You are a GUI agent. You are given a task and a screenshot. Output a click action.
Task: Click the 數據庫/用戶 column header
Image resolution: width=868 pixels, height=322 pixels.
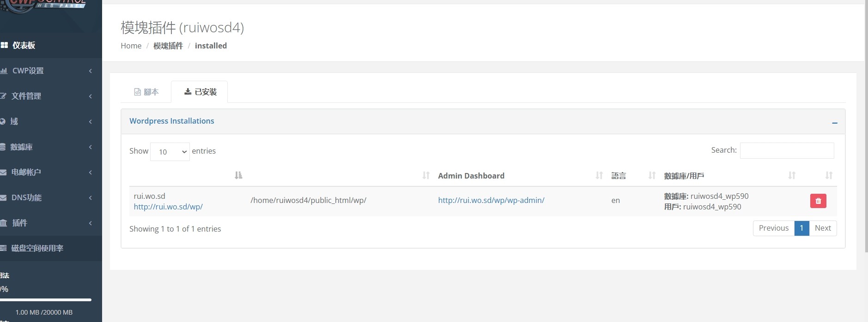(x=684, y=176)
